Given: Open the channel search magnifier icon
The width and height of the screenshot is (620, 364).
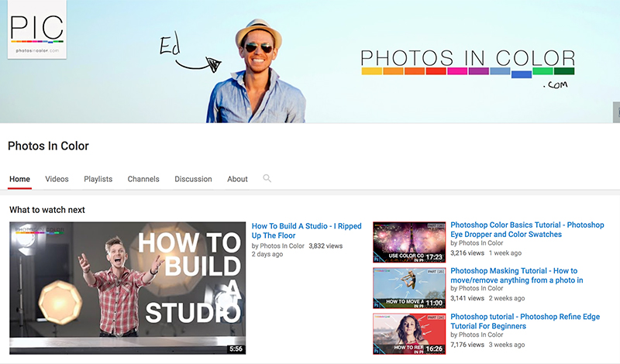Looking at the screenshot, I should (x=267, y=178).
